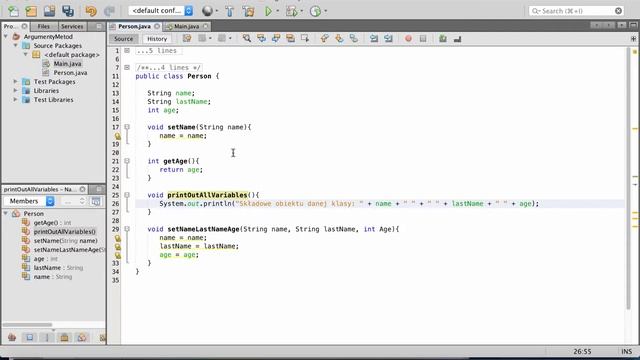Click the Save All toolbar icon
The image size is (640, 360).
tap(68, 11)
